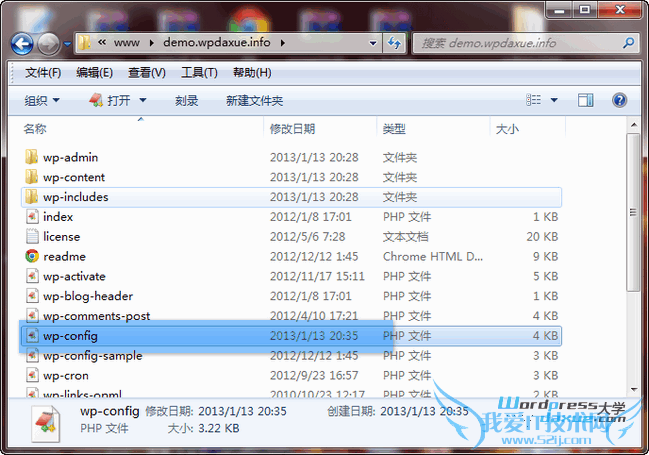Expand arrow after demo.wpdaxue.info breadcrumb
Screen dimensions: 649x455
(283, 43)
